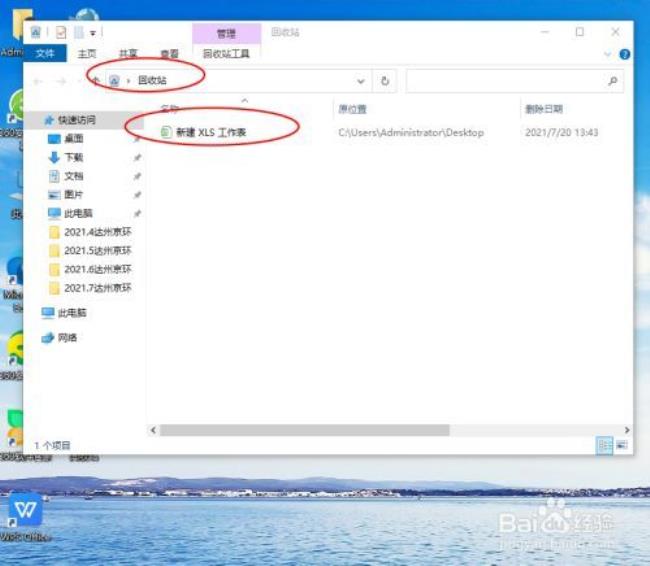The image size is (650, 566).
Task: Select 快速访问 in the navigation pane
Action: point(76,120)
